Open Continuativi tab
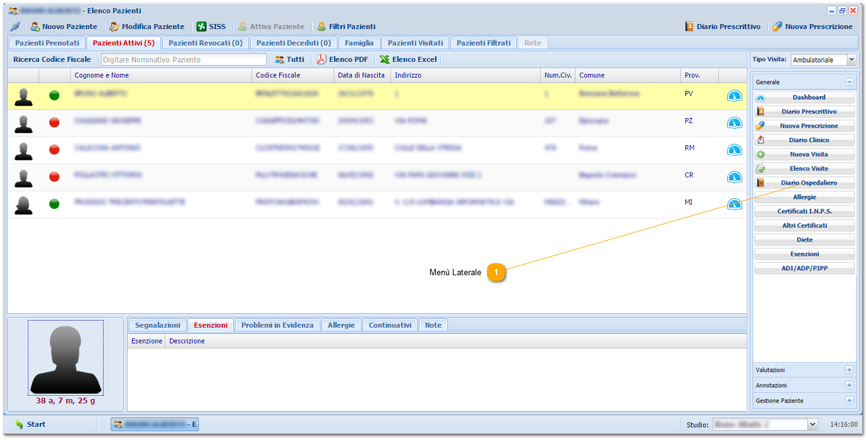Viewport: 868px width, 440px height. pyautogui.click(x=390, y=325)
